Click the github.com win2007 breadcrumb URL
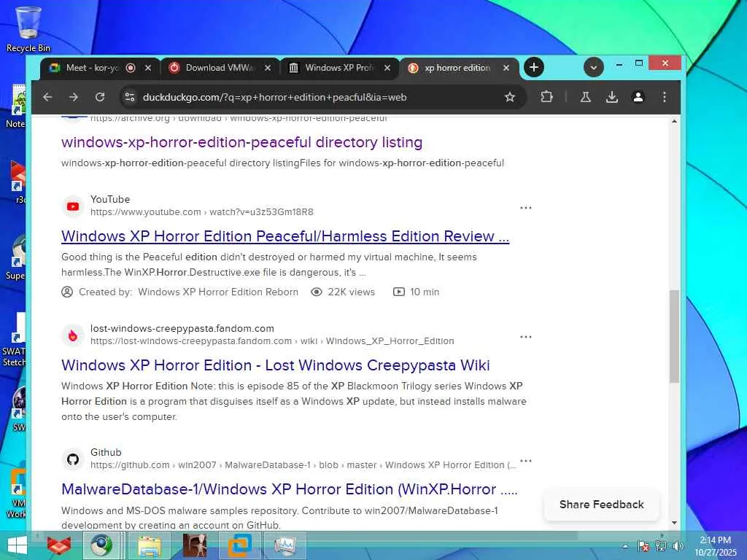Screen dimensions: 747x560 coord(303,464)
